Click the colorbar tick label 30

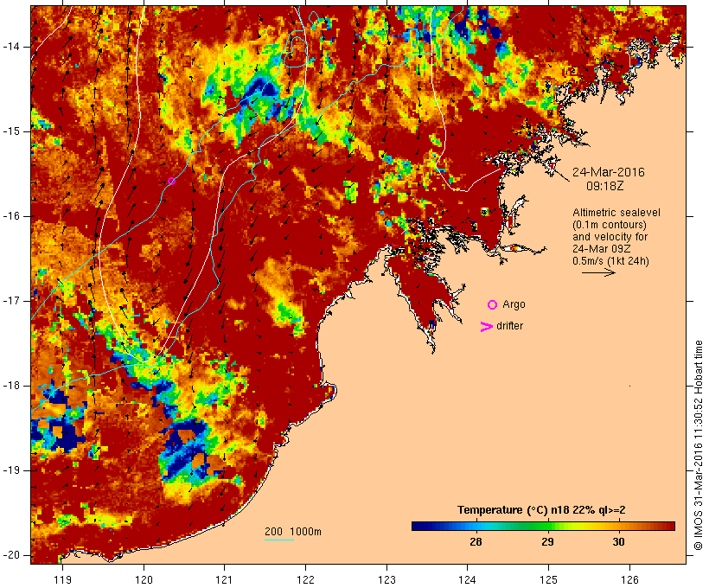click(618, 542)
